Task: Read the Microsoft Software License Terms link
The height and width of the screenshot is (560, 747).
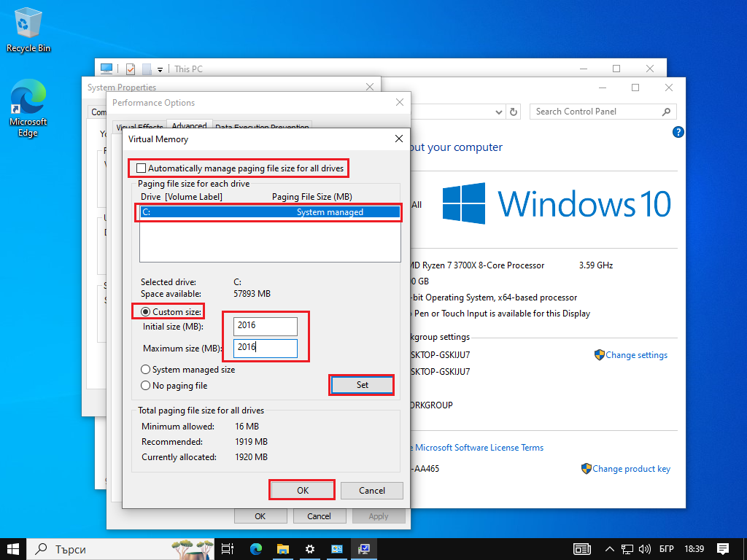Action: tap(479, 448)
